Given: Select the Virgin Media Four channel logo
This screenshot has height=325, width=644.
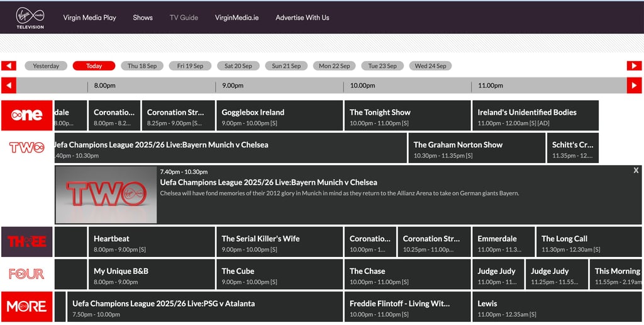Looking at the screenshot, I should (x=26, y=274).
